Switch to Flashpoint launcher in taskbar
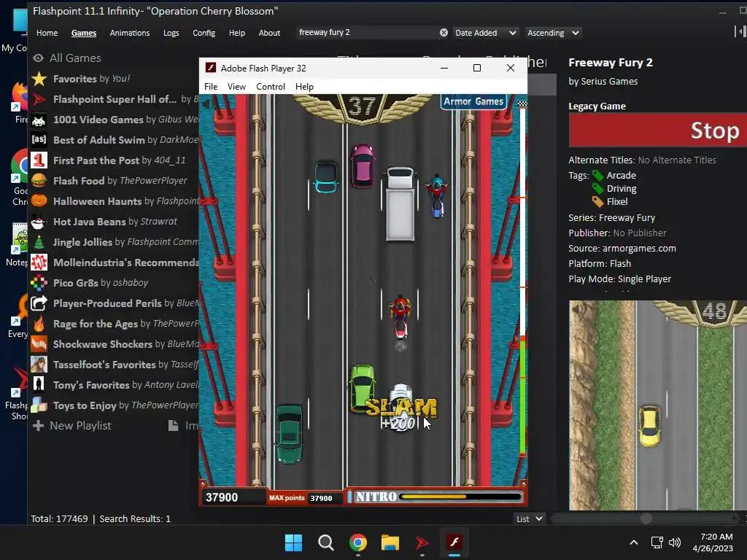Image resolution: width=747 pixels, height=560 pixels. 422,542
